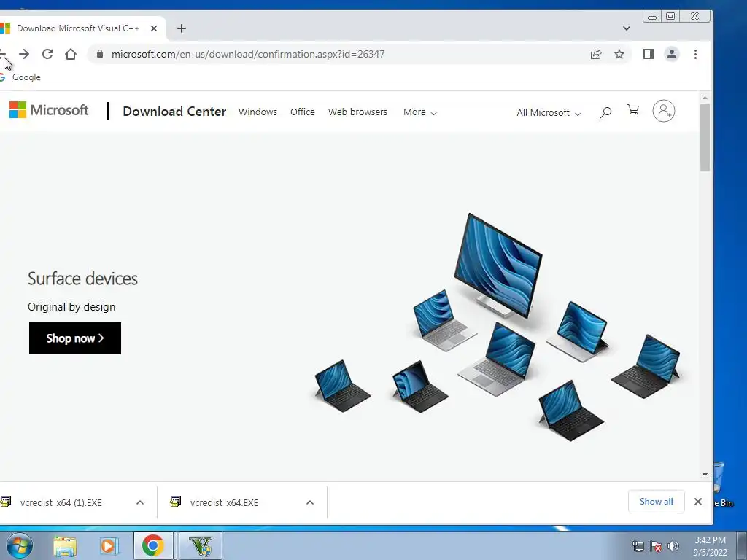The height and width of the screenshot is (560, 747).
Task: Open the tab search chevron
Action: 627,28
